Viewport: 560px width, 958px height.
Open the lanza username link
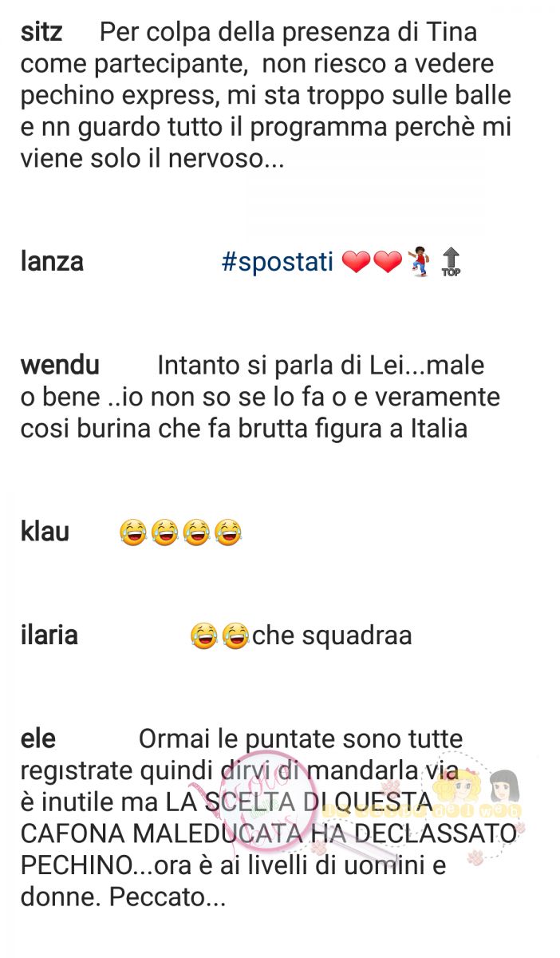pyautogui.click(x=52, y=261)
